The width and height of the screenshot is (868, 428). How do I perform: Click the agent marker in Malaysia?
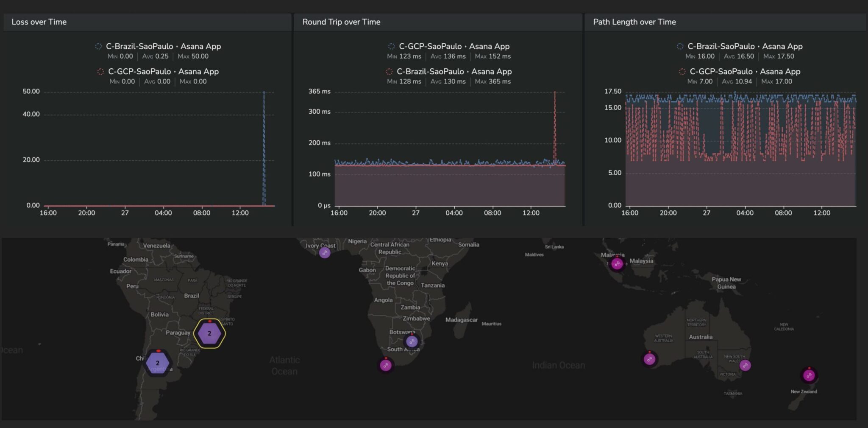(617, 263)
